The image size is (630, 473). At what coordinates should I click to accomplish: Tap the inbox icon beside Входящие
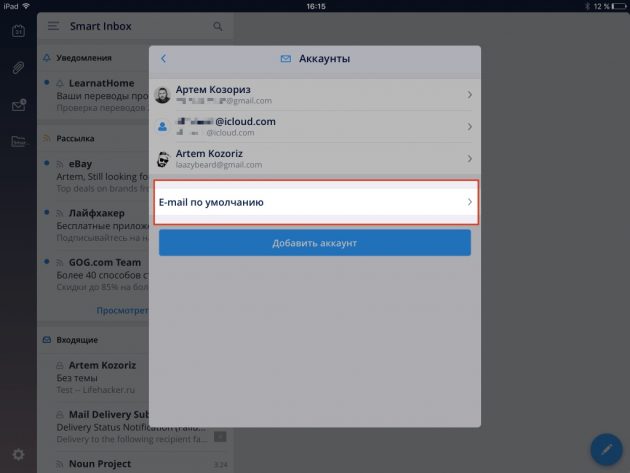click(47, 340)
